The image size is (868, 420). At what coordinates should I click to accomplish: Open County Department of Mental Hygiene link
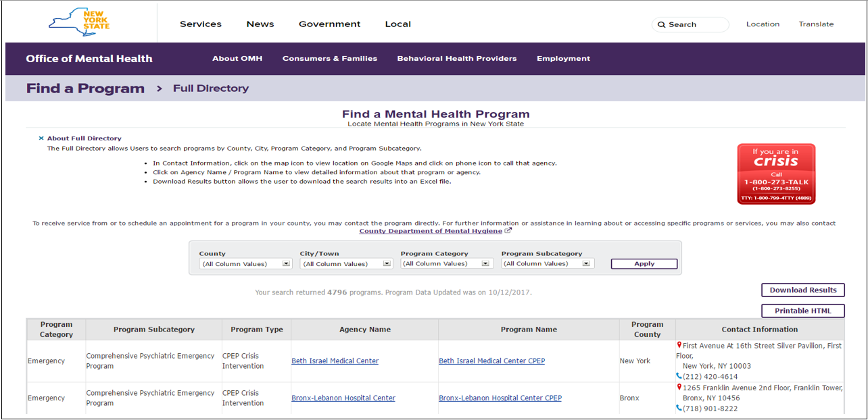point(431,231)
